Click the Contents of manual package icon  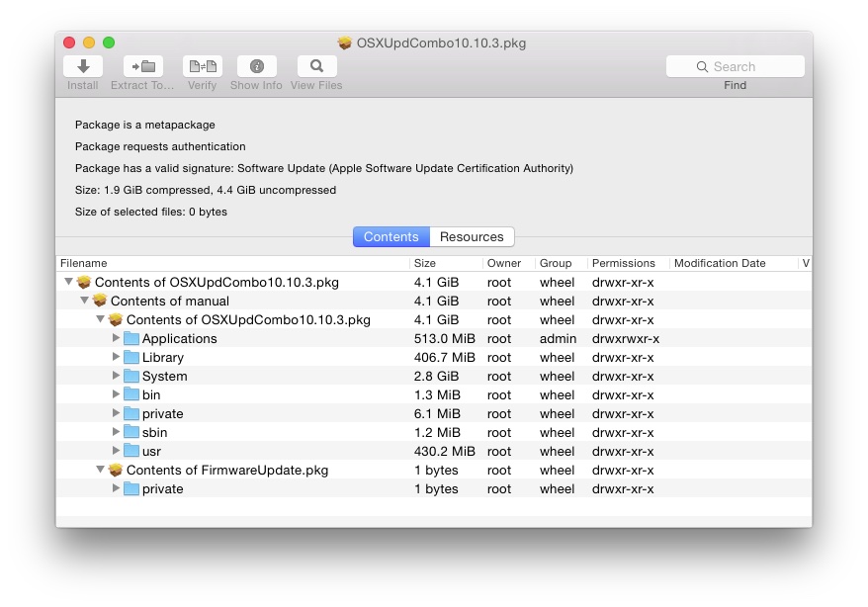pos(100,301)
